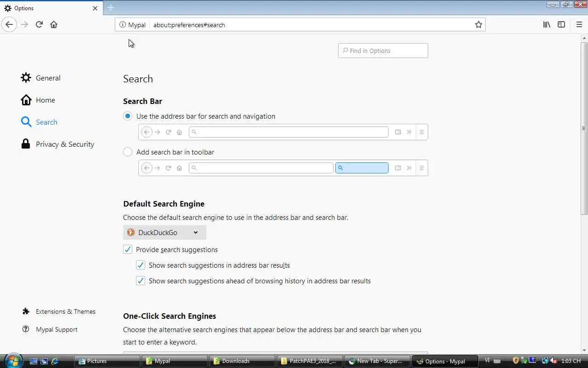The image size is (588, 368).
Task: Click the volume muted tray icon
Action: (x=554, y=361)
